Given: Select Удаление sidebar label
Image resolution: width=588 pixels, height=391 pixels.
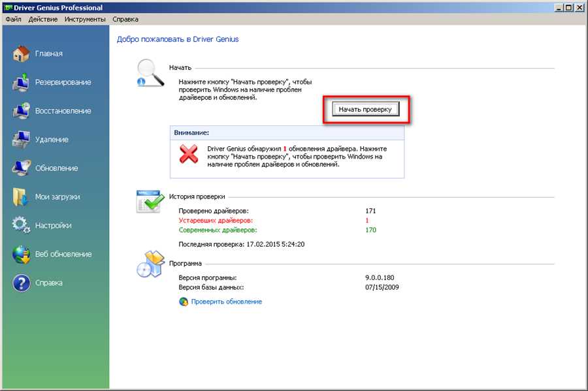Looking at the screenshot, I should tap(52, 139).
